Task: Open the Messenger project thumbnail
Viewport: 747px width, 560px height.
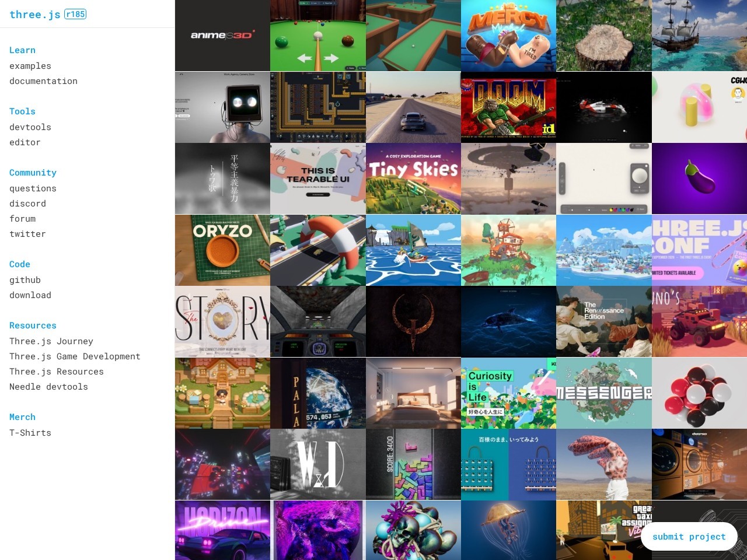Action: [x=604, y=393]
